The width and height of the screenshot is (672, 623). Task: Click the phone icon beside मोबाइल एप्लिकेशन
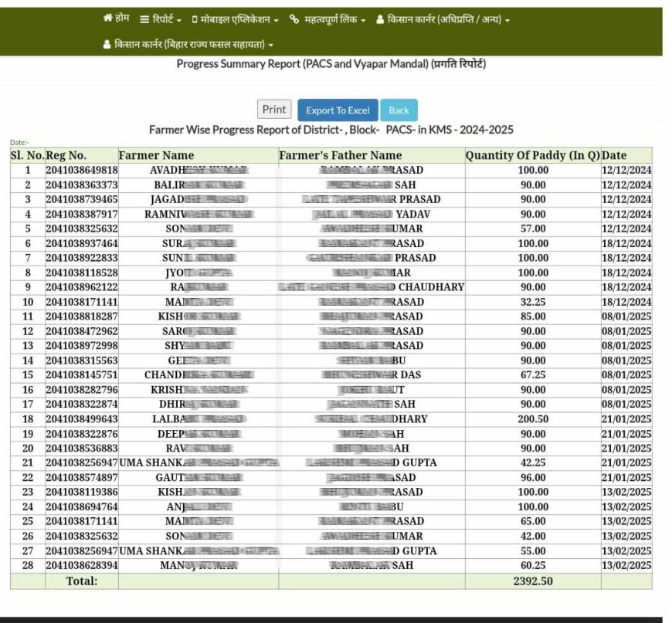point(195,19)
